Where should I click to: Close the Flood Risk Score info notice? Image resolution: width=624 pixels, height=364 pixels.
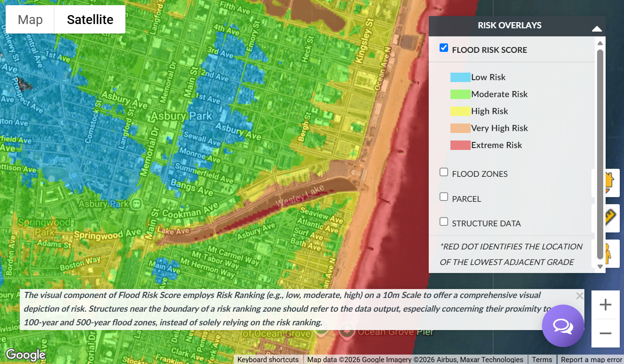coord(580,296)
